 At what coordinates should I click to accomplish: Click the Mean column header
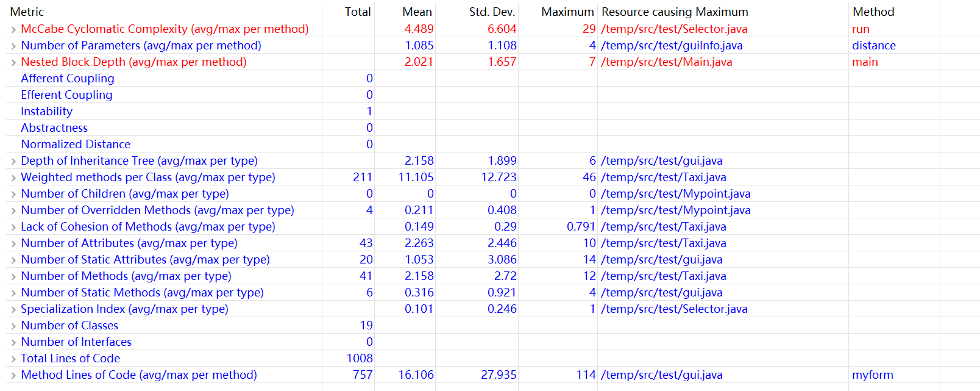[417, 12]
